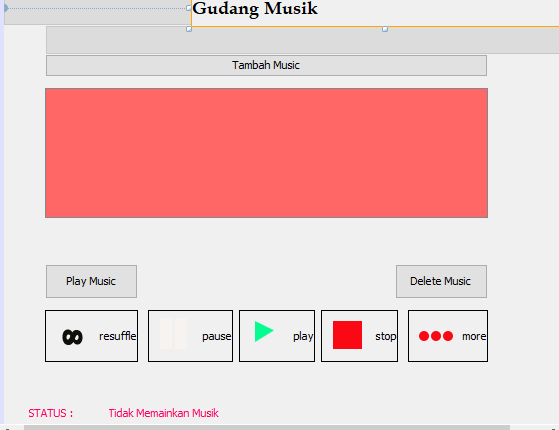This screenshot has height=430, width=559.
Task: Select the red music list panel
Action: click(266, 153)
